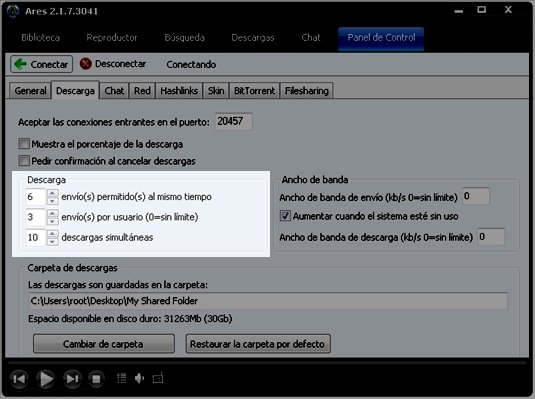The image size is (535, 399).
Task: Click the red Desconectar button
Action: (x=113, y=64)
